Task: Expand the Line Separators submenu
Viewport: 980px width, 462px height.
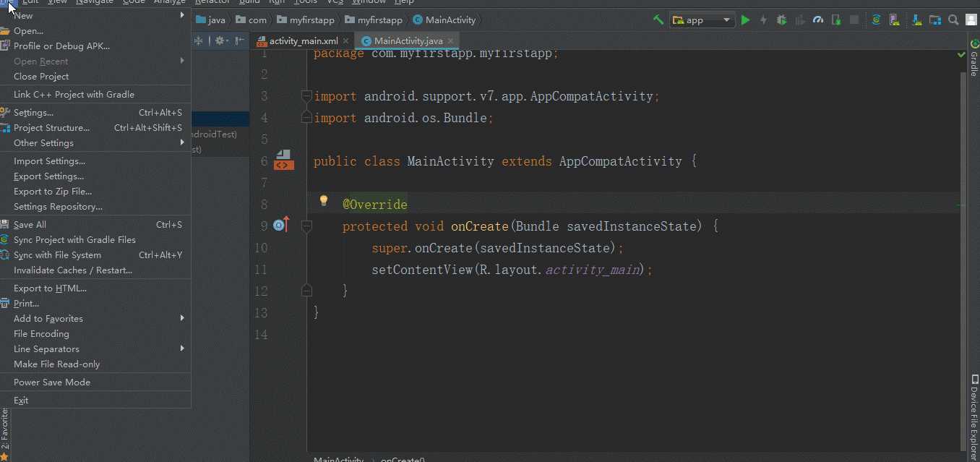Action: pyautogui.click(x=95, y=348)
